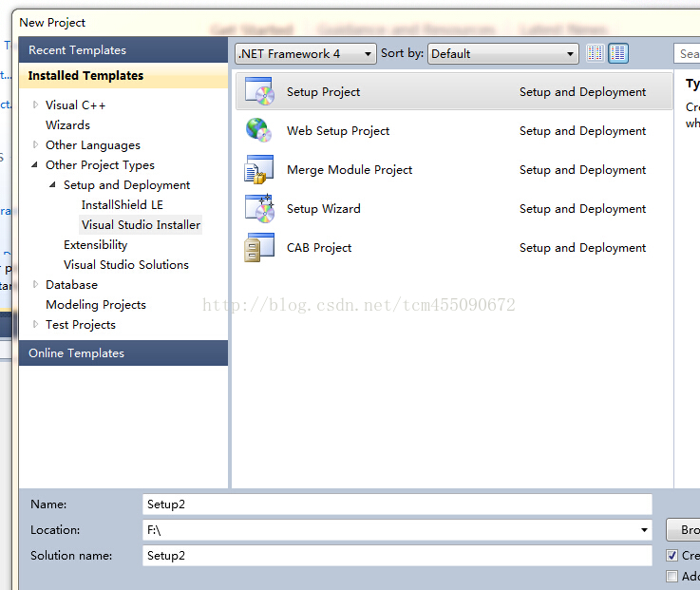Toggle the Create directory checkbox
700x590 pixels.
(x=672, y=555)
